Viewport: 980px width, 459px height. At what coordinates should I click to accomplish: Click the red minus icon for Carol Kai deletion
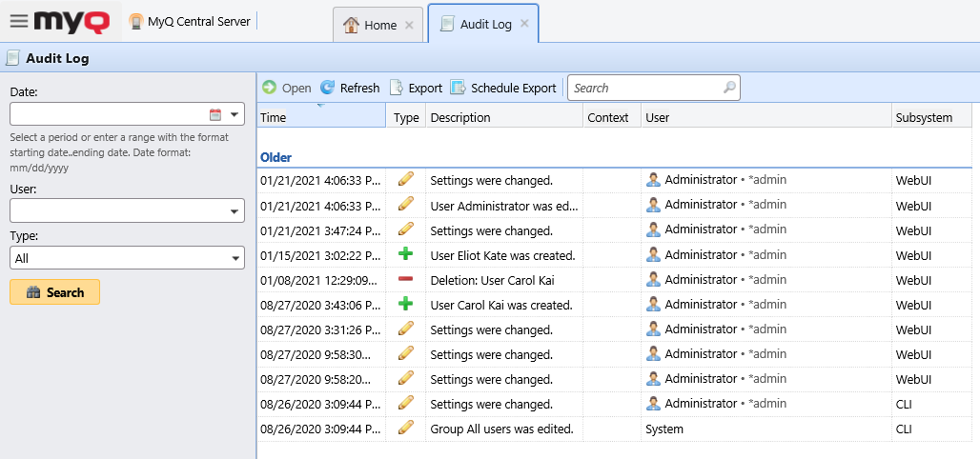[405, 280]
